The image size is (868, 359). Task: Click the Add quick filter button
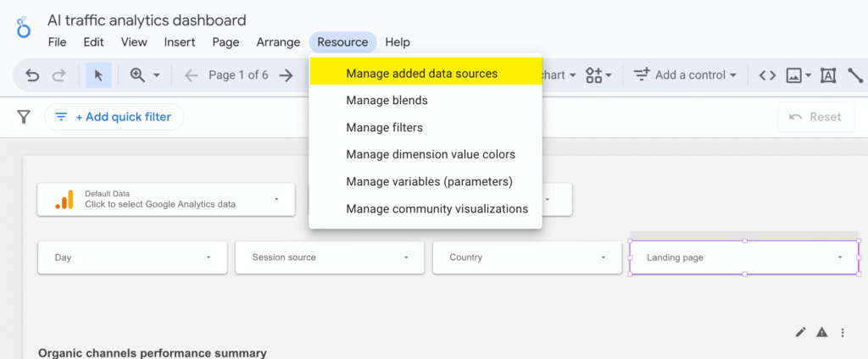[x=114, y=117]
